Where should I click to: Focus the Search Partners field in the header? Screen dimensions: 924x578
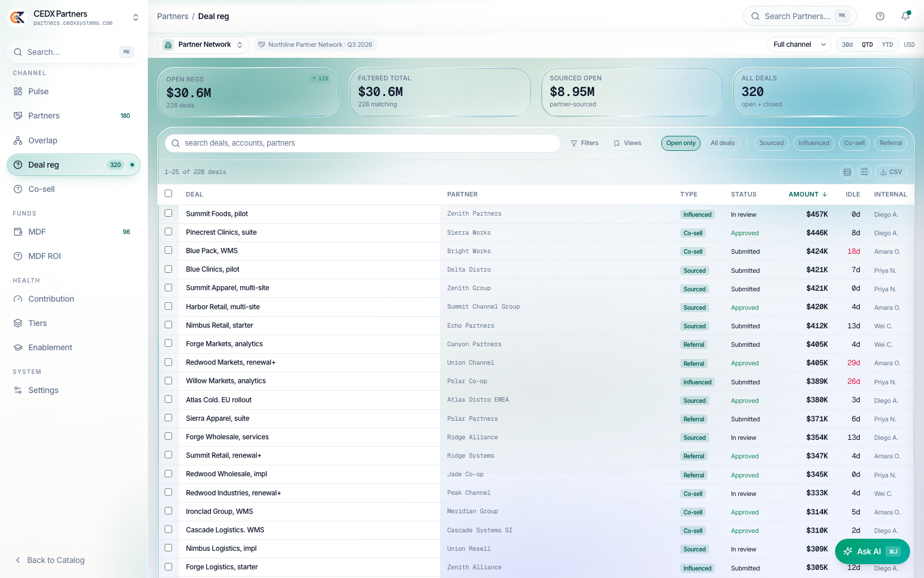(800, 16)
